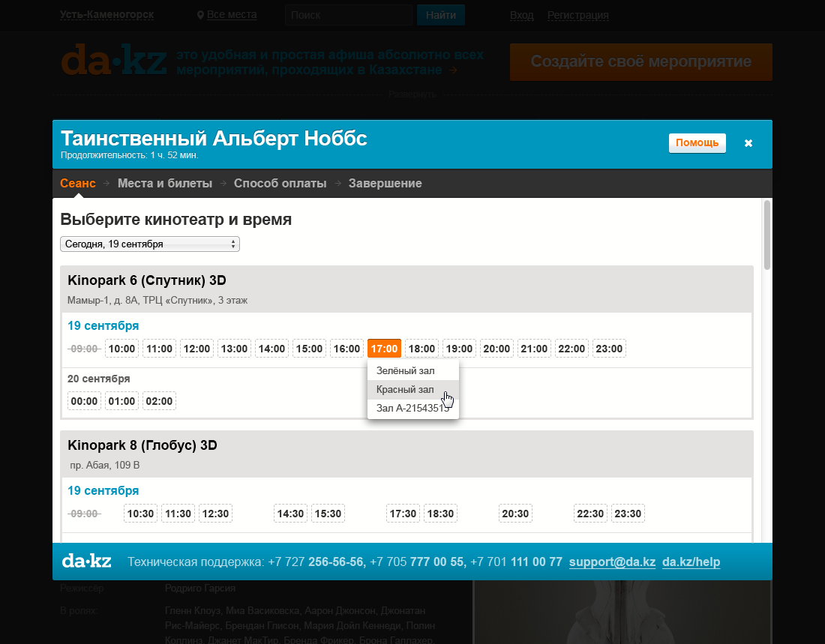Select the 11:30 session at Kinopark 8
The width and height of the screenshot is (825, 644).
click(178, 514)
